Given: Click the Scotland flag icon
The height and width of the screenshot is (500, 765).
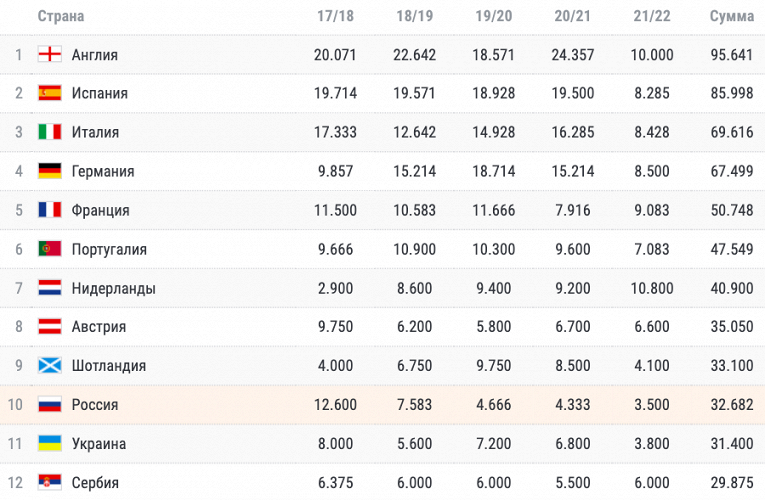Looking at the screenshot, I should 50,366.
